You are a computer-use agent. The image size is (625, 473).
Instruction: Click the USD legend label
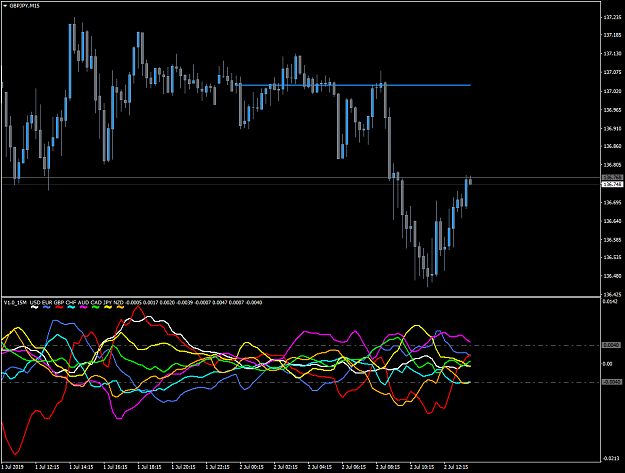click(35, 302)
